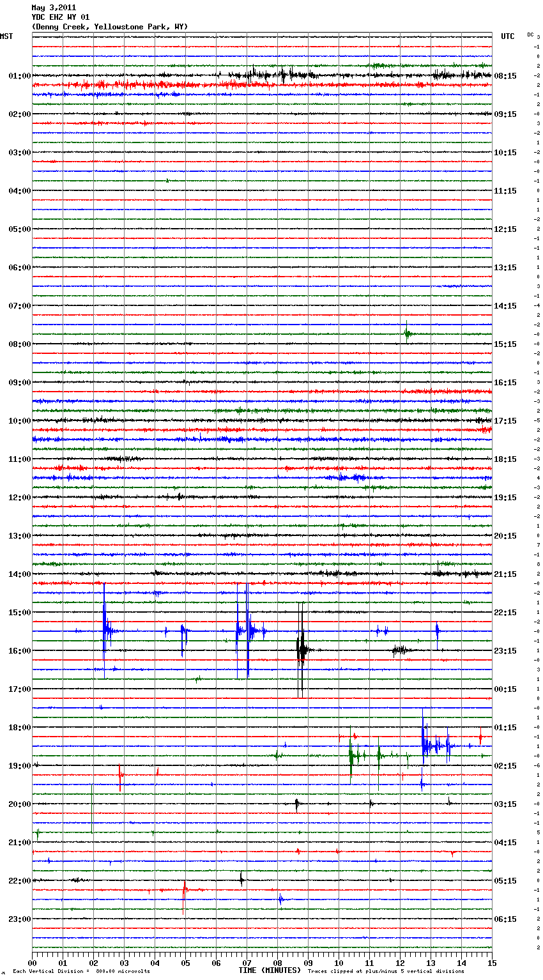Click the '02:15' UTC time label
The image size is (543, 980).
click(505, 766)
